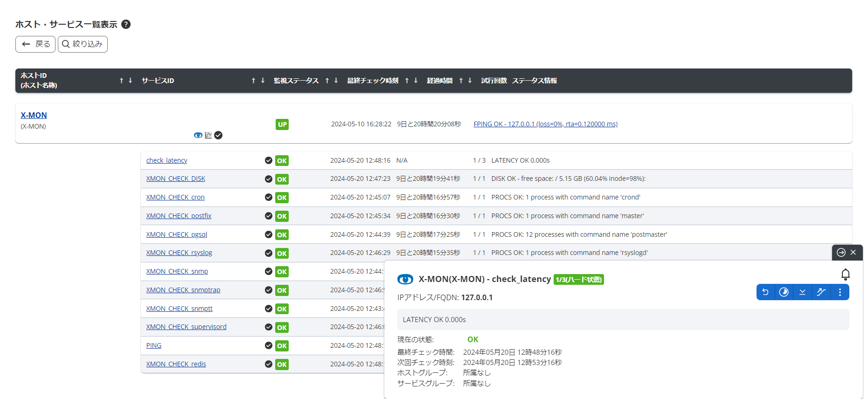The width and height of the screenshot is (868, 399).
Task: Click the checkmark circle in X-MON host row
Action: (218, 135)
